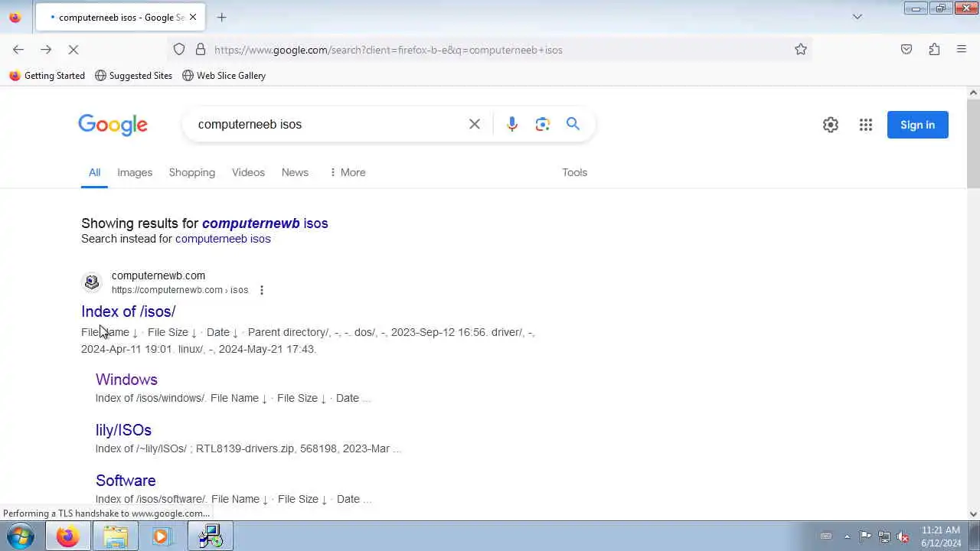Screen dimensions: 980x551
Task: Click the Firefox taskbar icon
Action: click(x=67, y=536)
